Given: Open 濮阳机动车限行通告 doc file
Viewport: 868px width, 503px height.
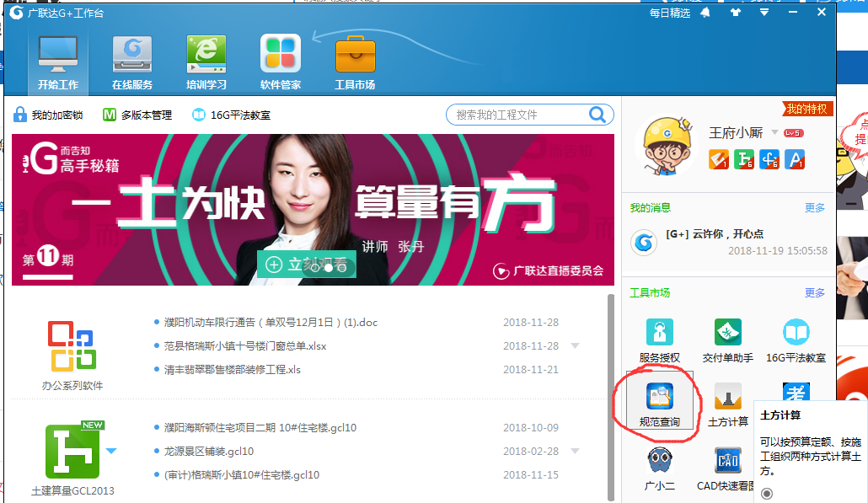Looking at the screenshot, I should pyautogui.click(x=271, y=322).
